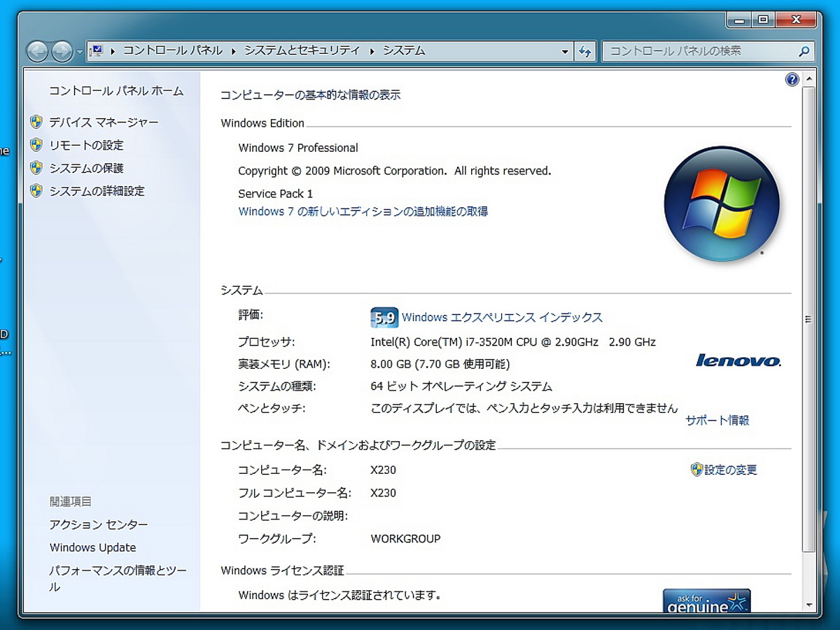The width and height of the screenshot is (840, 630).
Task: Click the 5.9 experience score badge
Action: click(384, 318)
